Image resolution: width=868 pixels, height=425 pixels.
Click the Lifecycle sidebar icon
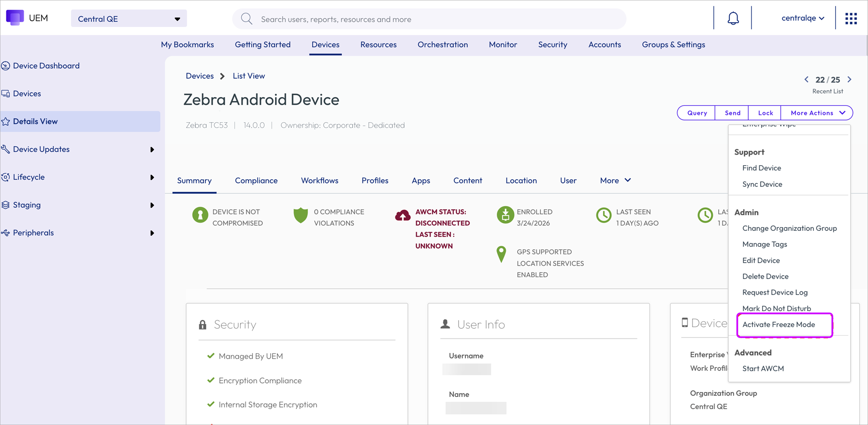pyautogui.click(x=6, y=177)
